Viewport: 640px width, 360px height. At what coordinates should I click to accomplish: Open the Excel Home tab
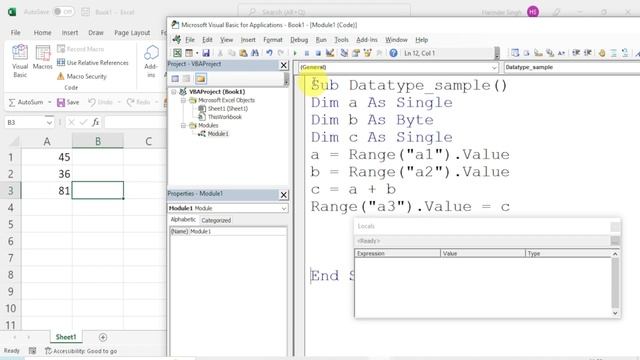pos(42,33)
